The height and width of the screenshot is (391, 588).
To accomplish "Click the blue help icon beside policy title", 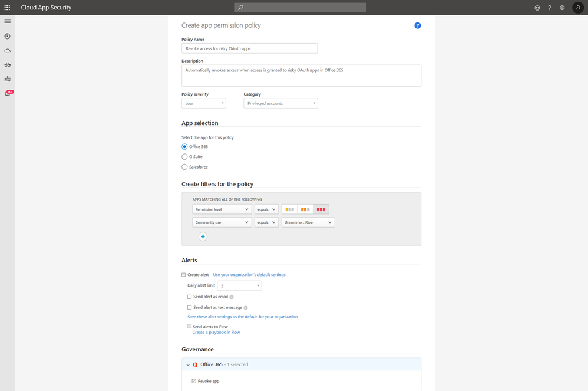I will point(417,25).
